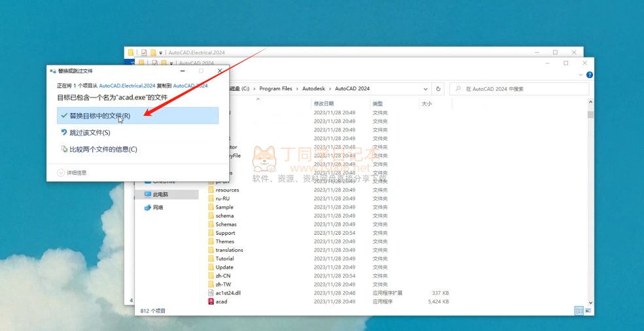Click the blue help question mark icon
The image size is (644, 331).
pos(590,75)
